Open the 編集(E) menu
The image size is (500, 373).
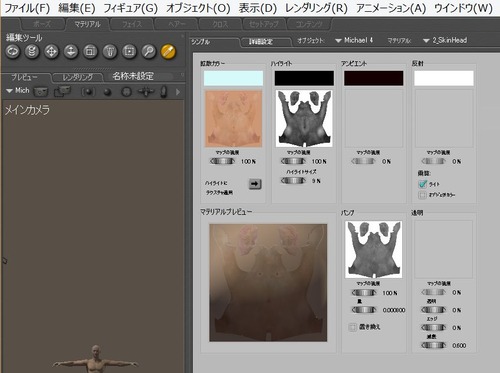click(x=77, y=8)
